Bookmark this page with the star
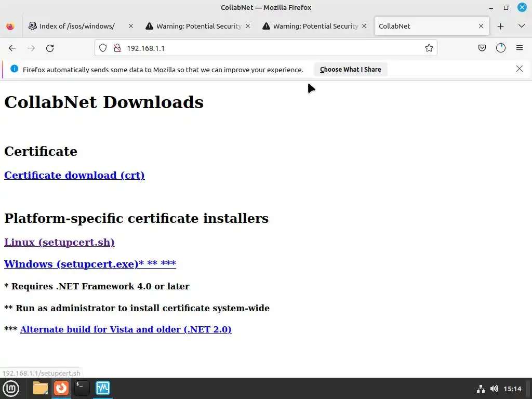 (429, 48)
